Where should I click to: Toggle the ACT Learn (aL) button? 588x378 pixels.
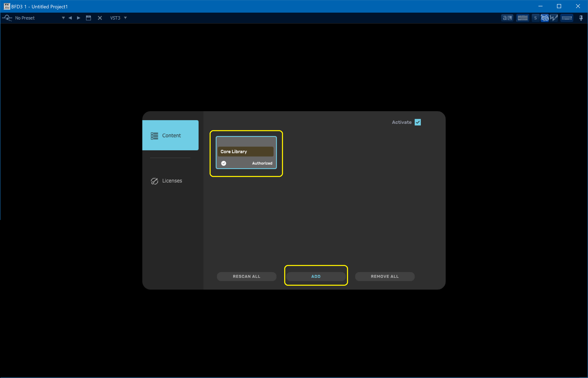pos(507,18)
